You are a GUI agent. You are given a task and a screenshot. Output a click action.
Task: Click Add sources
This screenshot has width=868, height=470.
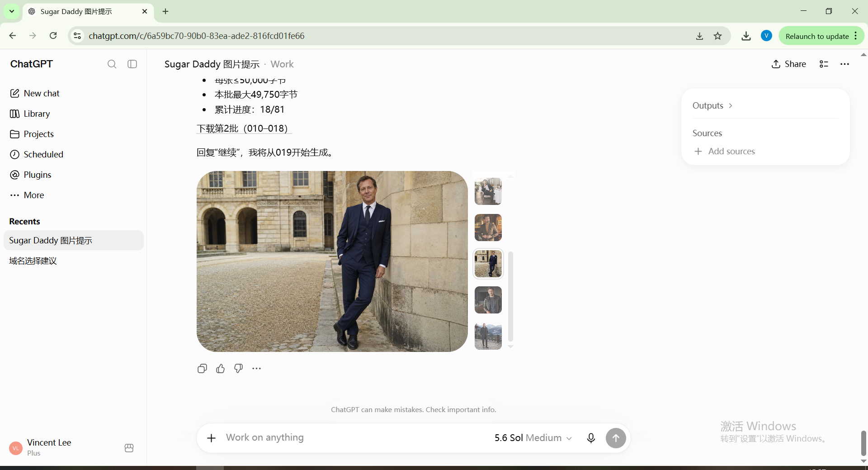tap(725, 151)
